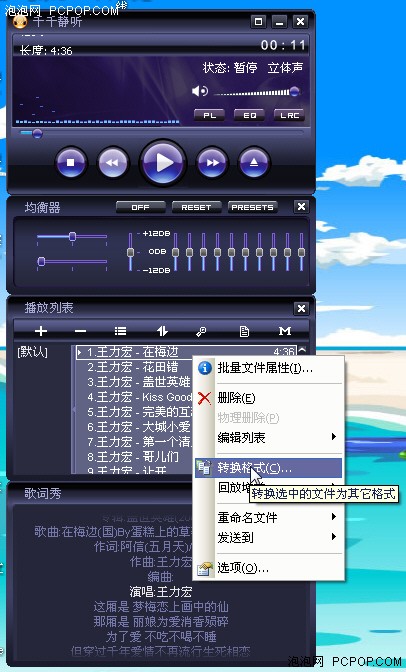The width and height of the screenshot is (406, 672).
Task: Open the playlist file edit icon
Action: tap(244, 331)
